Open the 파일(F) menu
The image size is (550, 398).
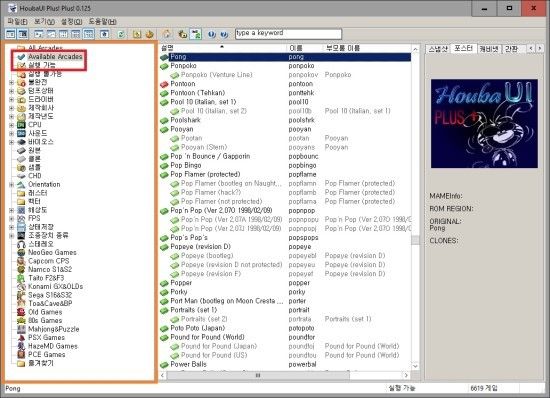click(x=18, y=21)
